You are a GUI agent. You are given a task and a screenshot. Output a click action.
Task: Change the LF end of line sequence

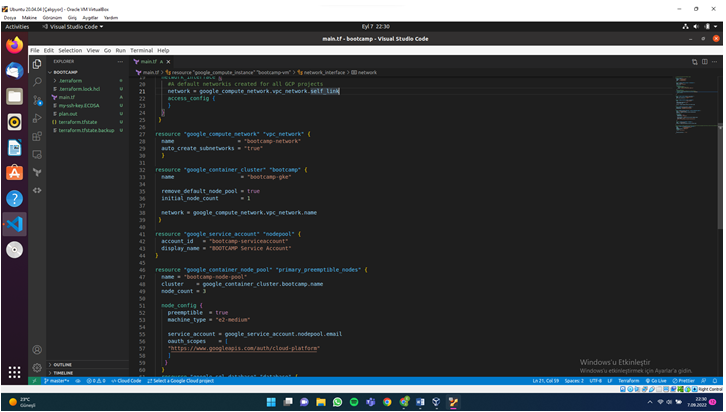click(610, 381)
